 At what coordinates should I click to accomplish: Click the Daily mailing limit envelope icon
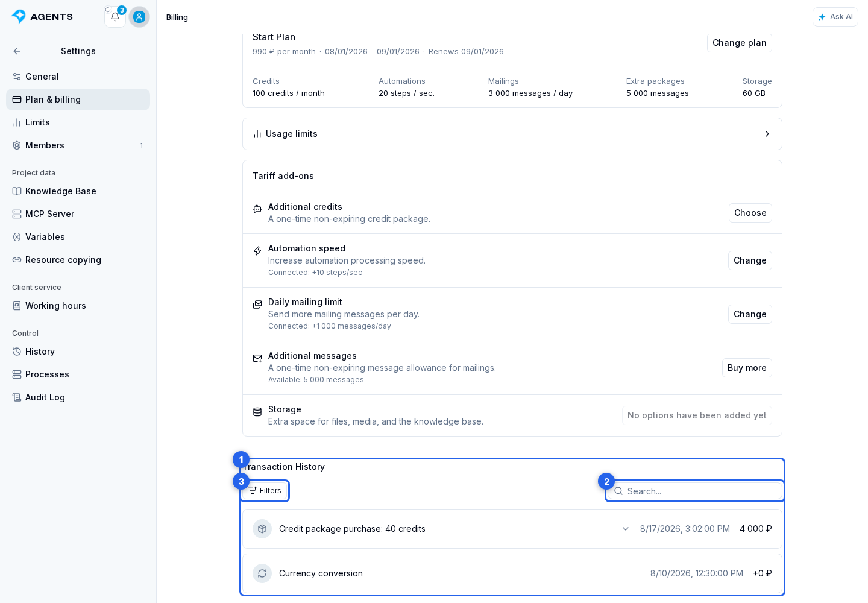[257, 304]
